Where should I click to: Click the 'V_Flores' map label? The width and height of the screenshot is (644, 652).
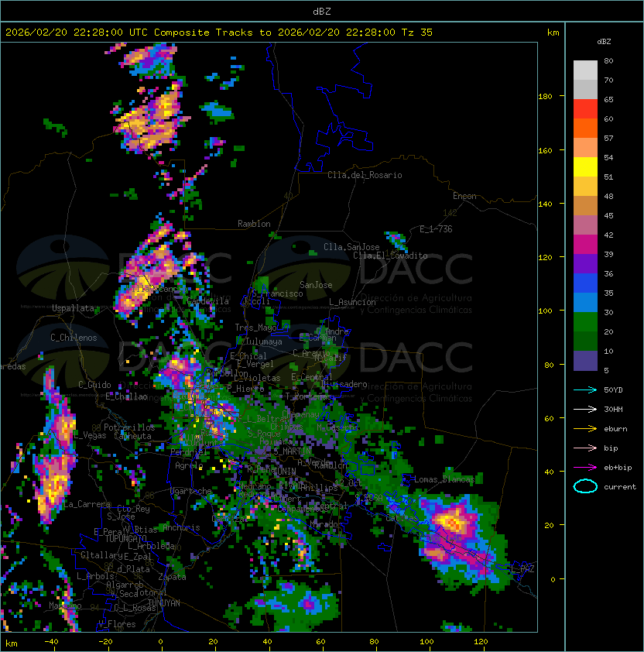(117, 624)
